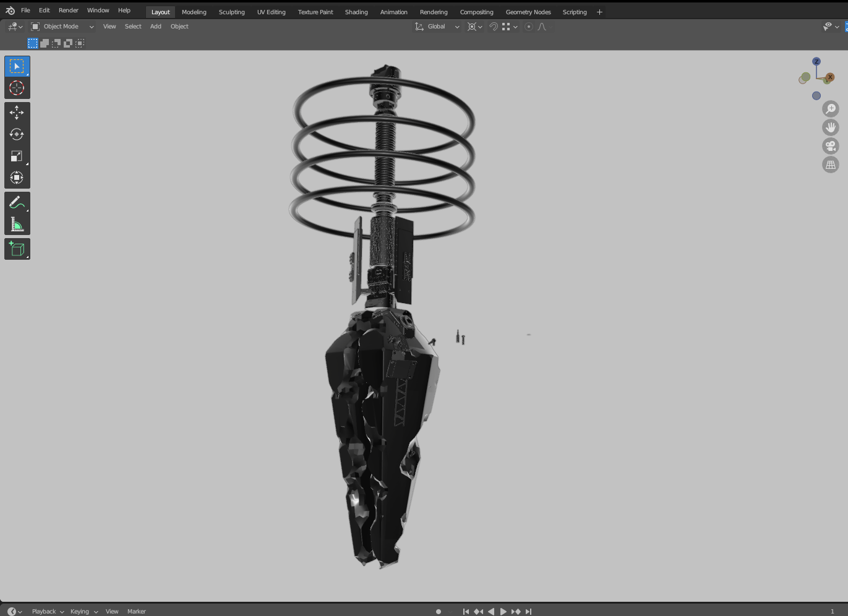Click the Z axis on navigation gizmo
Image resolution: width=848 pixels, height=616 pixels.
point(816,61)
